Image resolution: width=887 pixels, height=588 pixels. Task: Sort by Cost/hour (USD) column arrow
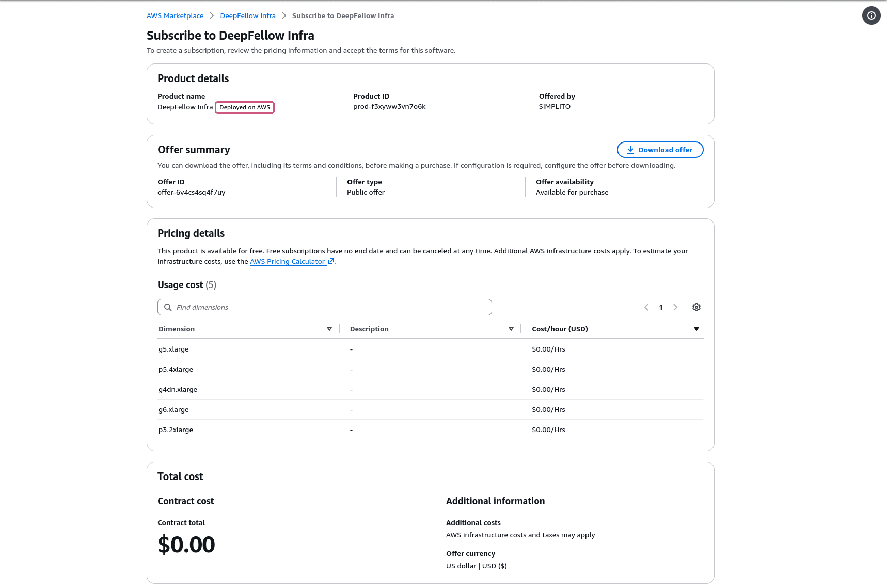click(x=696, y=329)
